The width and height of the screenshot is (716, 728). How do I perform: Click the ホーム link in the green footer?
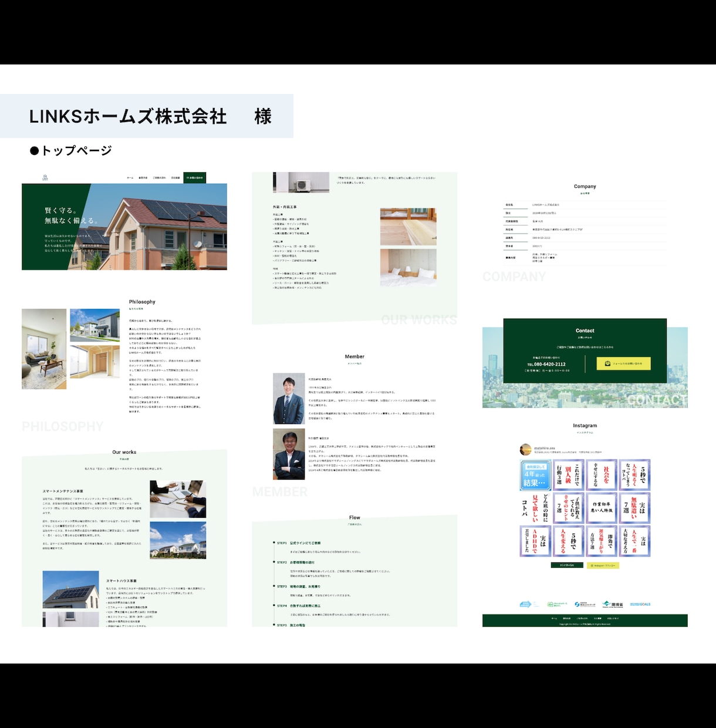tap(554, 618)
